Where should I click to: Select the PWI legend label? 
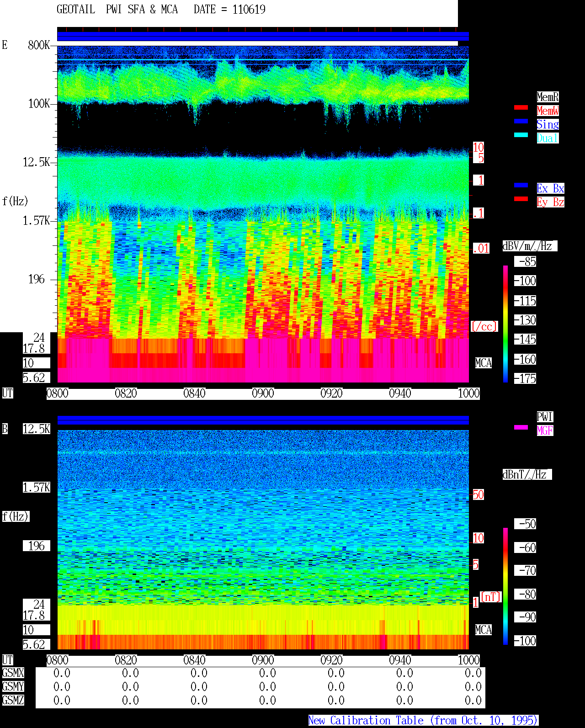tap(545, 417)
